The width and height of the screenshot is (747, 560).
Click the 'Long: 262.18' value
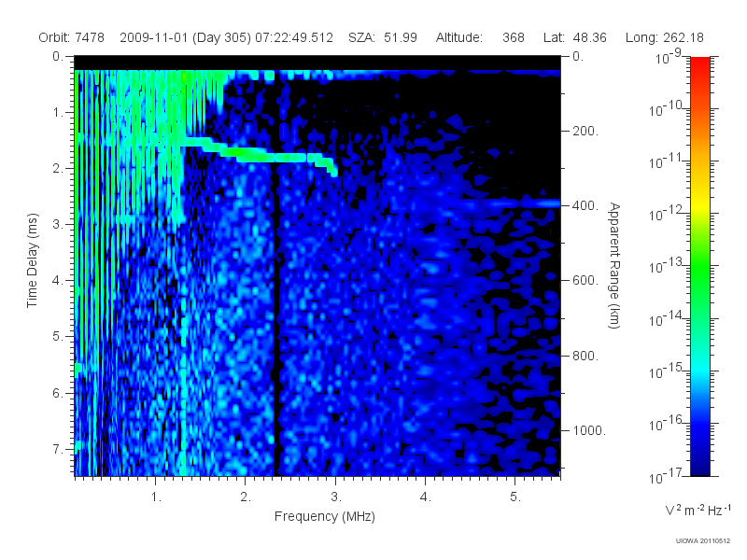(665, 37)
